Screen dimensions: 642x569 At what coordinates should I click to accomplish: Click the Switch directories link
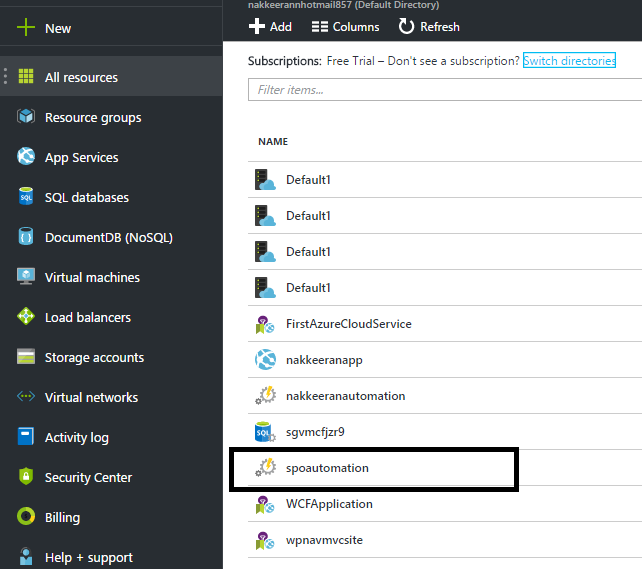569,61
